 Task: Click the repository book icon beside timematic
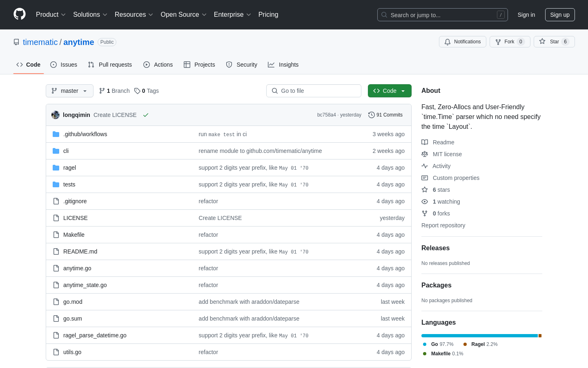pyautogui.click(x=16, y=42)
